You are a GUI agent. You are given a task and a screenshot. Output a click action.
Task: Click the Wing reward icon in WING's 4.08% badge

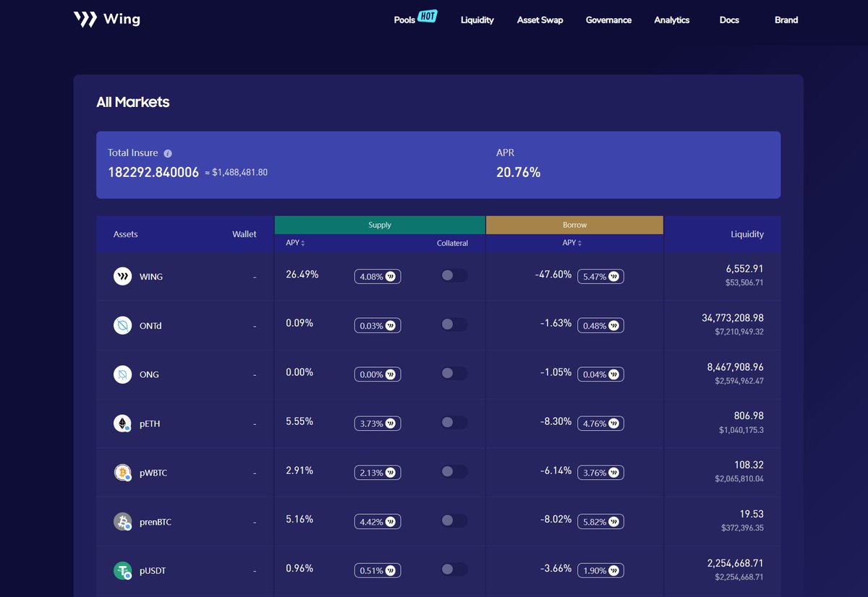click(x=390, y=276)
